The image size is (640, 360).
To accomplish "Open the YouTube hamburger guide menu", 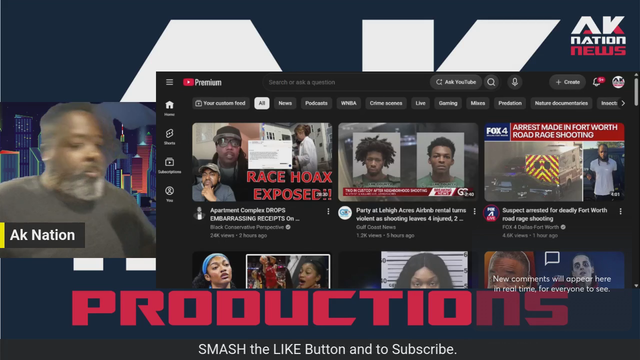I will point(169,82).
